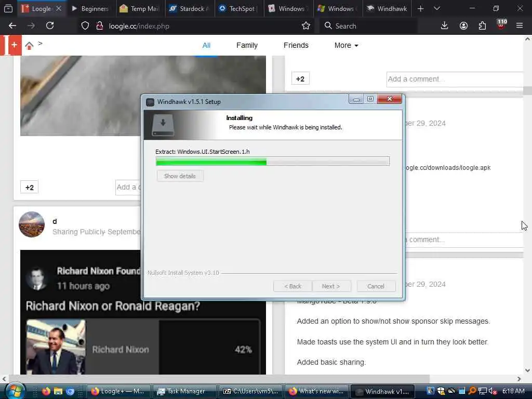
Task: Open user d's profile name
Action: [55, 221]
